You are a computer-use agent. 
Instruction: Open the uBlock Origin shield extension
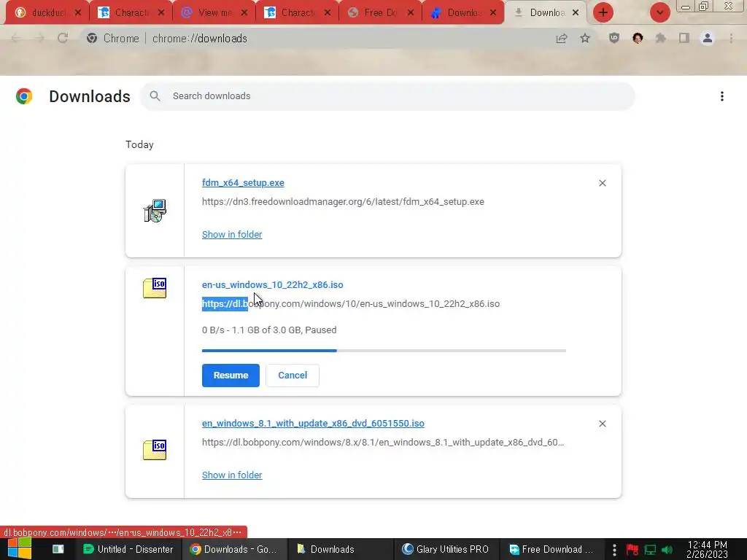pos(614,38)
